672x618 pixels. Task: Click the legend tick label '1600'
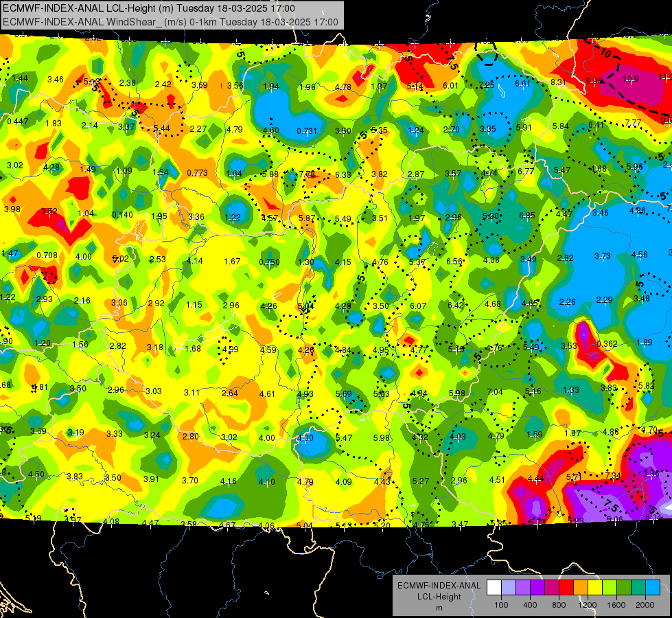[x=616, y=605]
